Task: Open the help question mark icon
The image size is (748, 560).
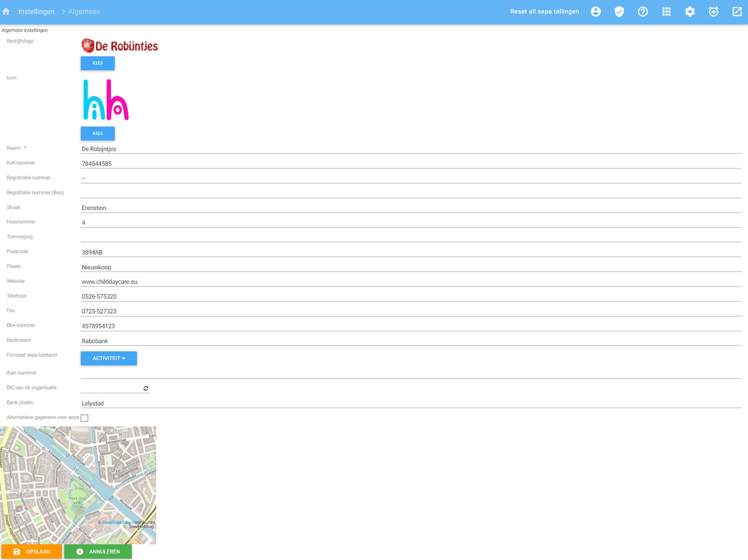Action: coord(643,12)
